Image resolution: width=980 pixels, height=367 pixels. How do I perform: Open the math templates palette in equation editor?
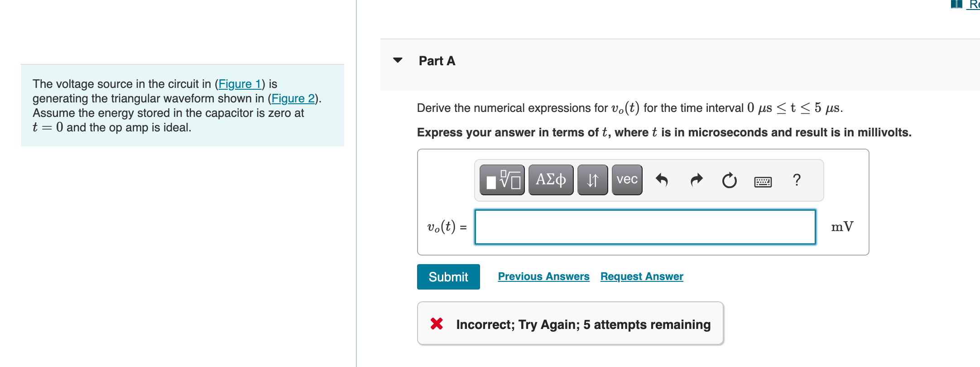[x=501, y=179]
